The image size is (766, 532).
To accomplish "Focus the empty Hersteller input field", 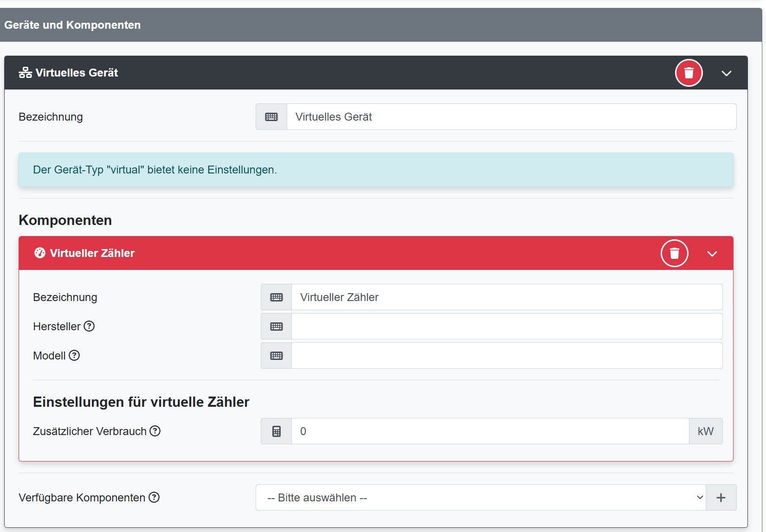I will (507, 327).
